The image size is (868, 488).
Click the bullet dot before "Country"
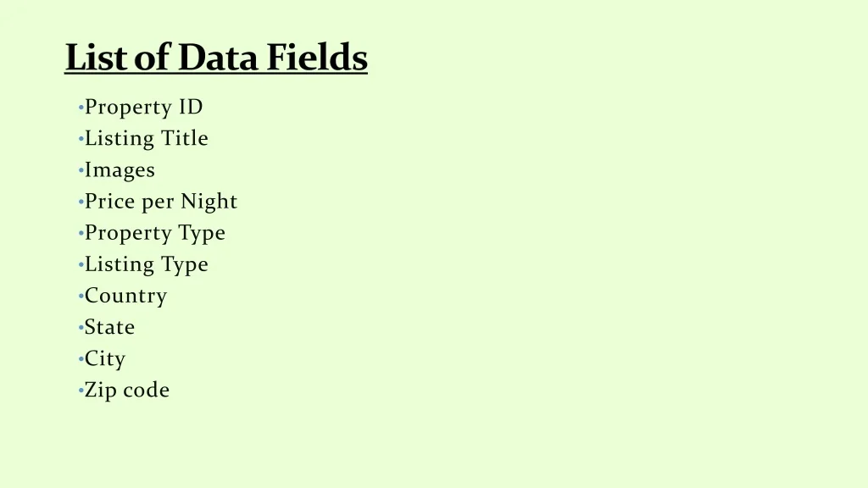pos(81,297)
